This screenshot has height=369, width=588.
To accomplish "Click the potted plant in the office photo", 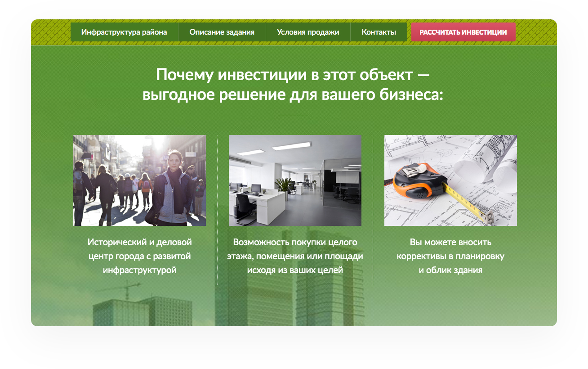I will click(284, 186).
